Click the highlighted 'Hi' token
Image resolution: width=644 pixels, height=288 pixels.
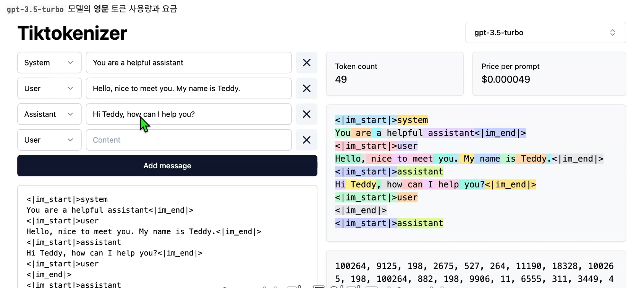pos(340,185)
